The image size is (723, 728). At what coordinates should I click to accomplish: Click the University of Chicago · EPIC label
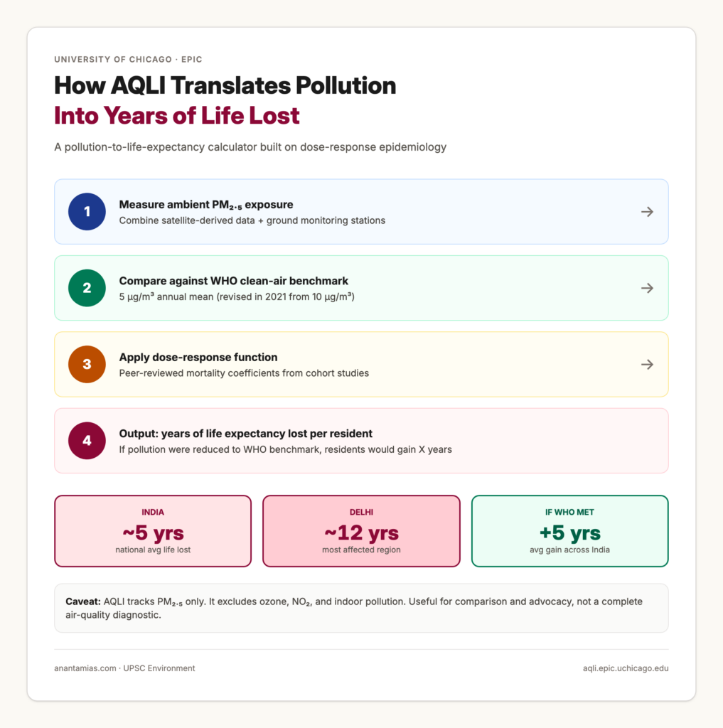[x=128, y=60]
